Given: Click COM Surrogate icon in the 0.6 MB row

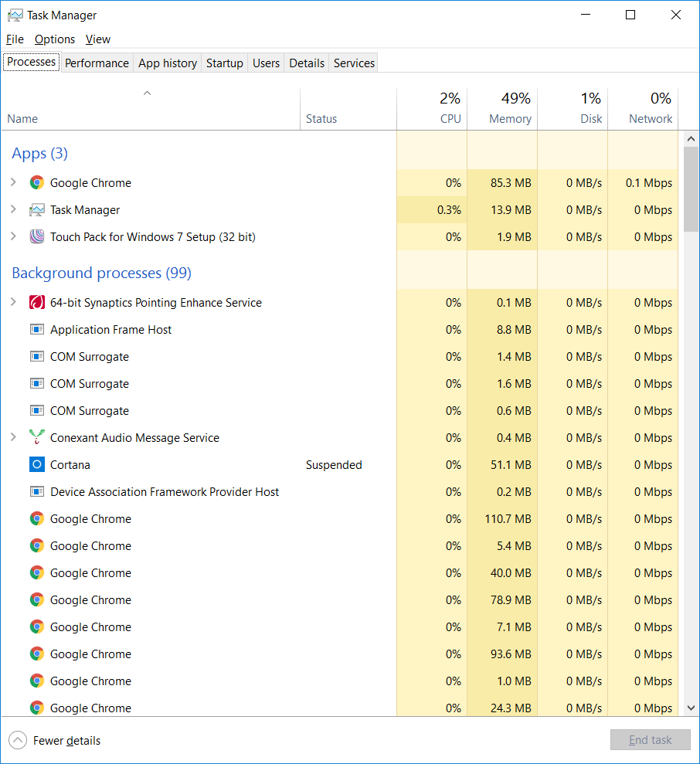Looking at the screenshot, I should 36,411.
